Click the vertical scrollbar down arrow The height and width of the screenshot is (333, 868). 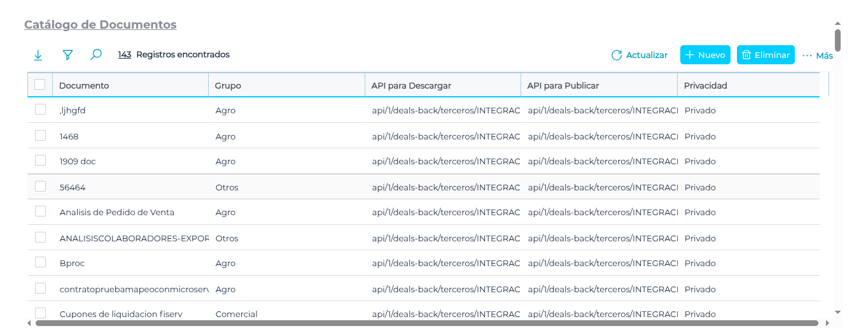[837, 312]
